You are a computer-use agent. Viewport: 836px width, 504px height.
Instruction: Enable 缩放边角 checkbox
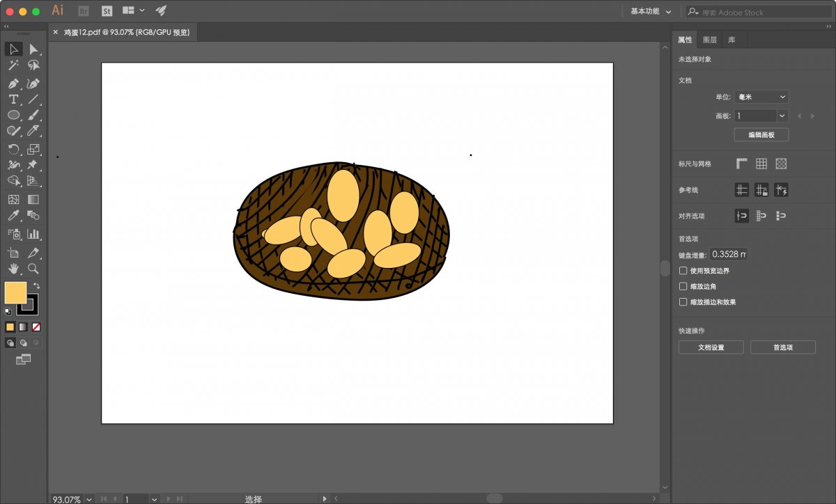[683, 286]
